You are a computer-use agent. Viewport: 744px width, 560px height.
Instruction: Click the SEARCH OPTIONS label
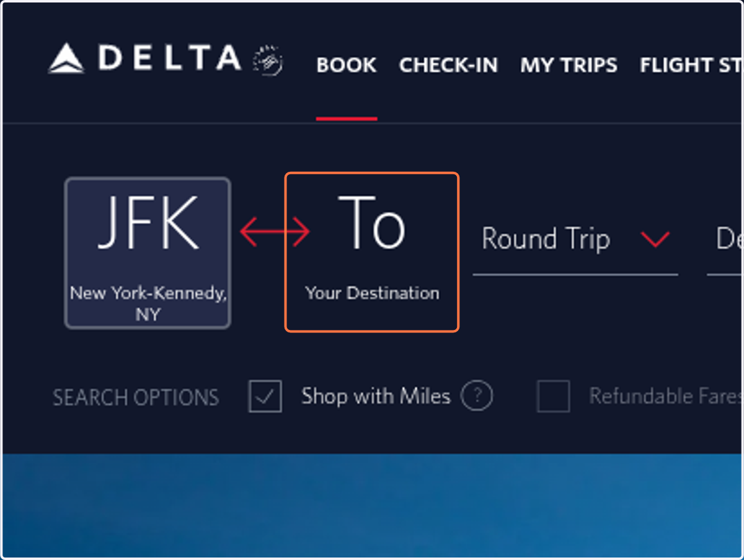[136, 398]
